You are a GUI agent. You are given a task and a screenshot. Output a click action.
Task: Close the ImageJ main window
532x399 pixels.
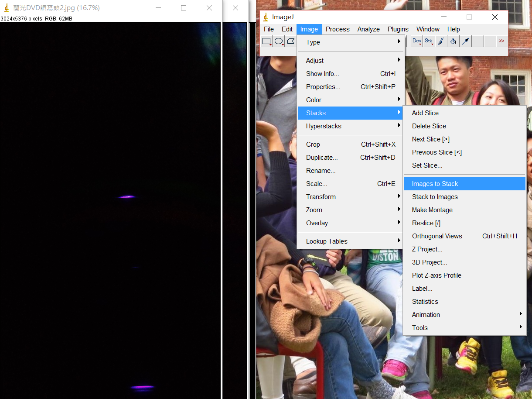click(495, 17)
